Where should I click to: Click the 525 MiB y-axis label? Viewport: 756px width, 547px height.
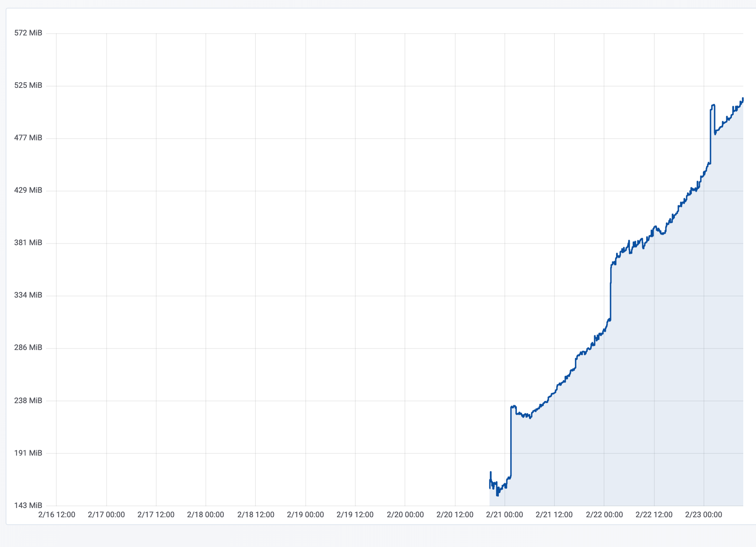28,85
